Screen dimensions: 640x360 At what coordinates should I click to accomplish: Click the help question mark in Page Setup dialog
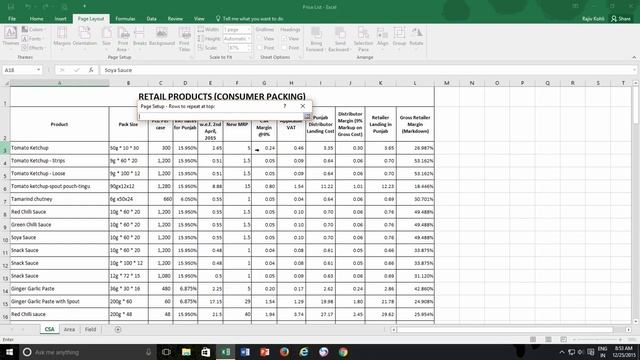pyautogui.click(x=285, y=106)
